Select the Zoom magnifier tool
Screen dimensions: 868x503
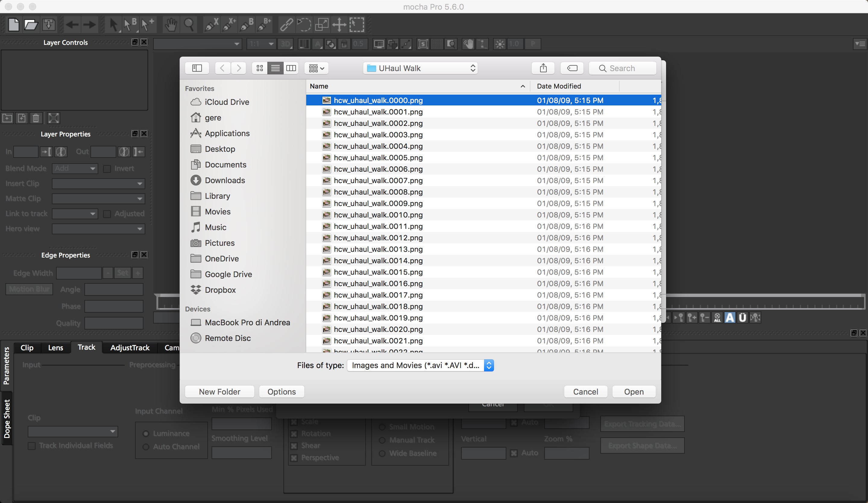coord(189,24)
